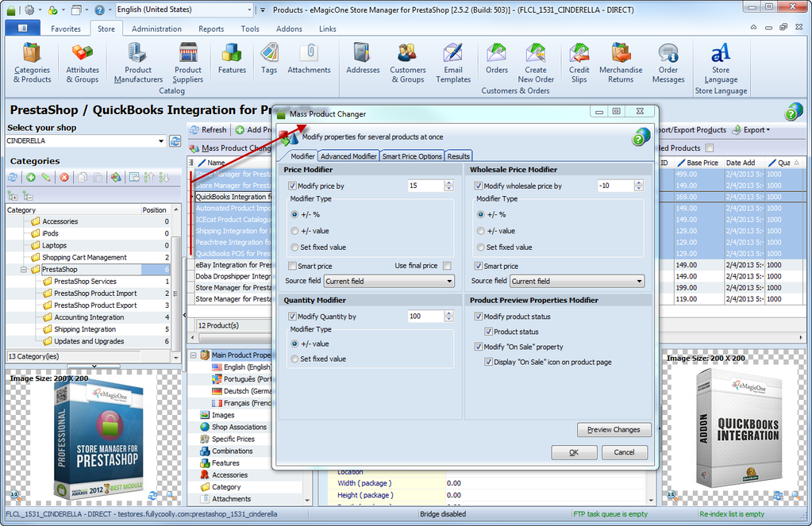Open Credit Slips ribbon icon

[x=579, y=63]
